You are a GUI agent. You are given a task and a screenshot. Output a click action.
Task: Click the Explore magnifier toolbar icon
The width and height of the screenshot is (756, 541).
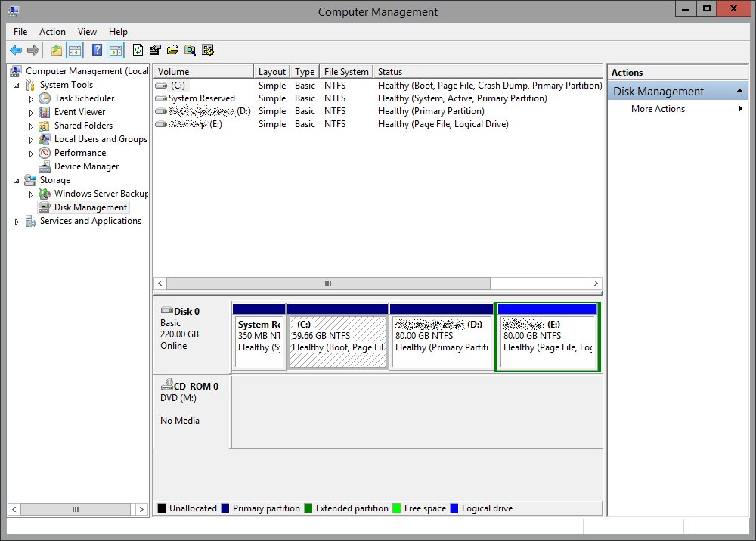coord(191,50)
